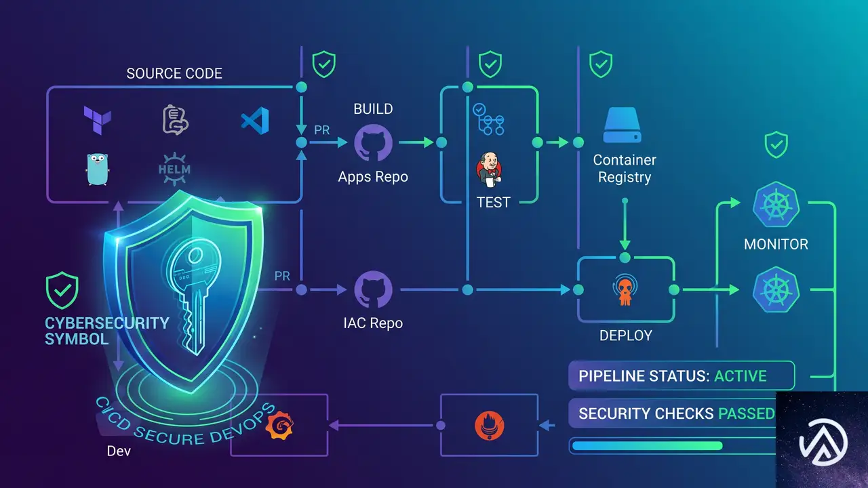868x488 pixels.
Task: Click the Pipeline Status: Active banner
Action: click(682, 376)
